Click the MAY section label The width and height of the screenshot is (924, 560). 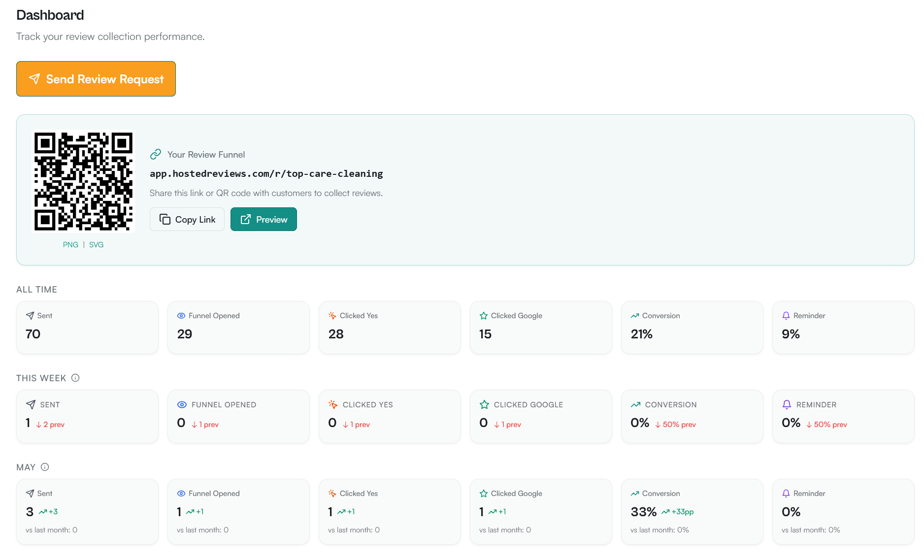coord(26,467)
